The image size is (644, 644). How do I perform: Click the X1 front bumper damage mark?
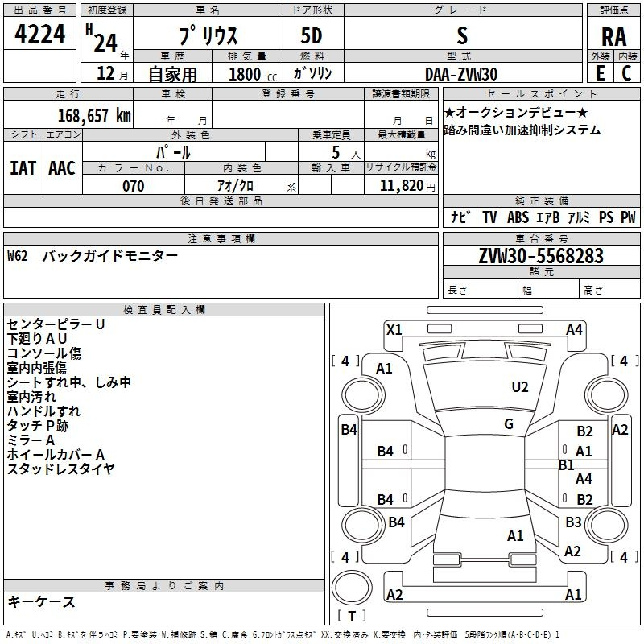coord(394,330)
